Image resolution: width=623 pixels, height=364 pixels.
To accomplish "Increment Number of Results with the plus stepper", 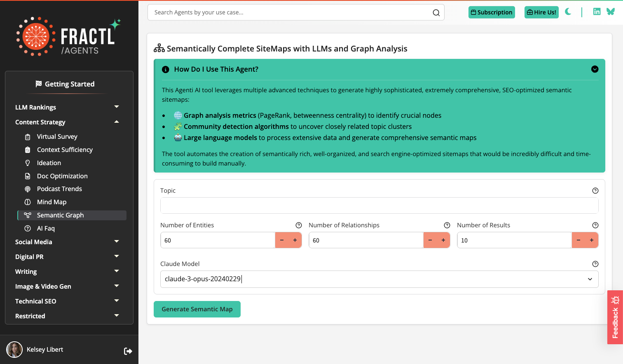I will 591,240.
